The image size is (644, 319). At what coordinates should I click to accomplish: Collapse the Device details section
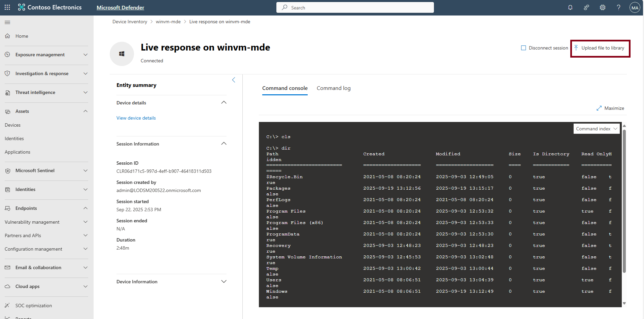pyautogui.click(x=224, y=102)
